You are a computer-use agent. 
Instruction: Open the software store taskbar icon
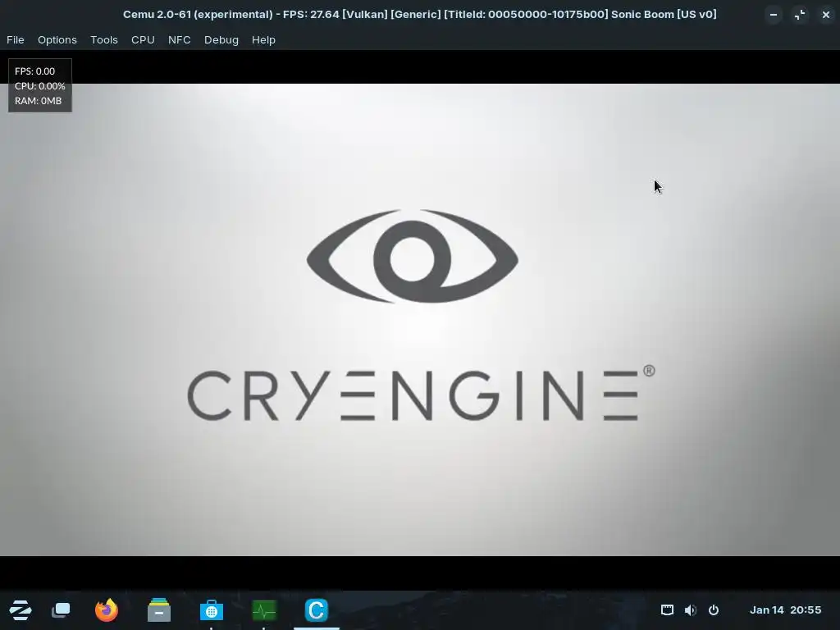click(211, 609)
